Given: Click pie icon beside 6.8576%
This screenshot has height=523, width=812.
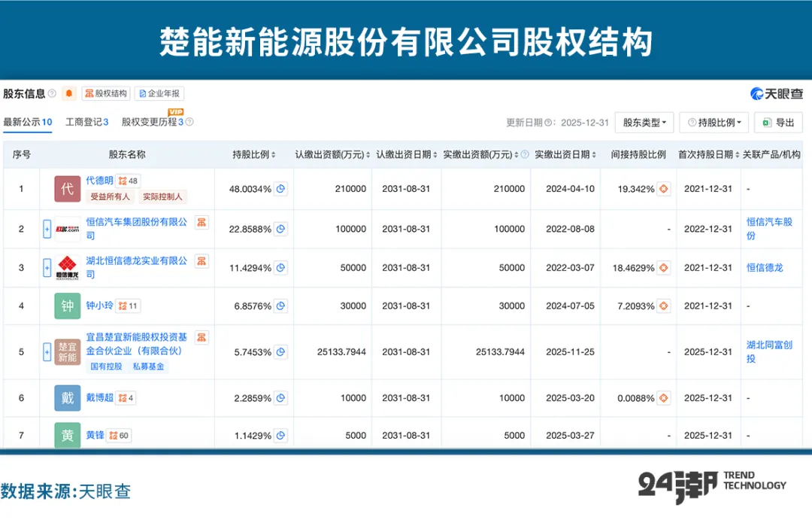Looking at the screenshot, I should 280,306.
